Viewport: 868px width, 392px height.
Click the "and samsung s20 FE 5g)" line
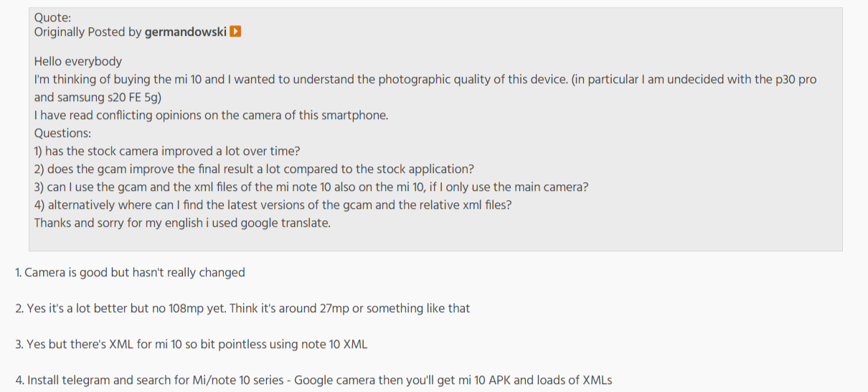(x=98, y=98)
